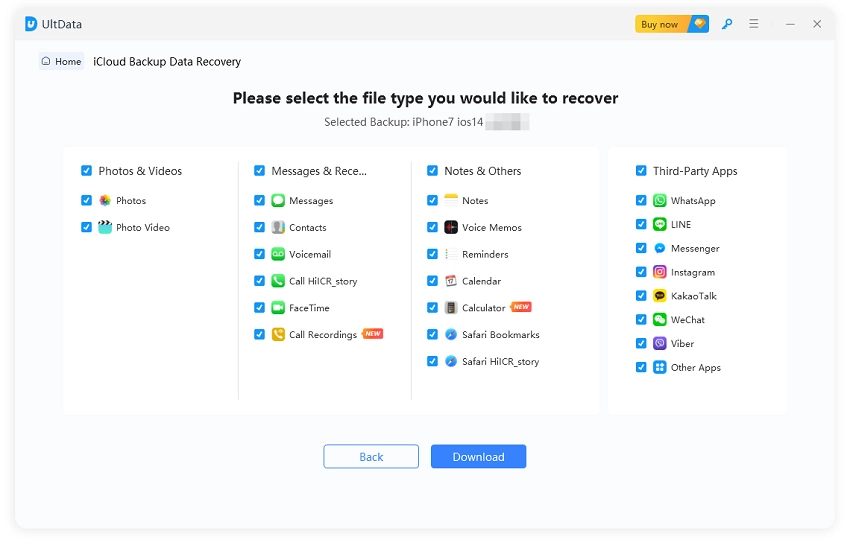The image size is (850, 551).
Task: Click the NEW badge beside Call Recordings
Action: point(373,334)
